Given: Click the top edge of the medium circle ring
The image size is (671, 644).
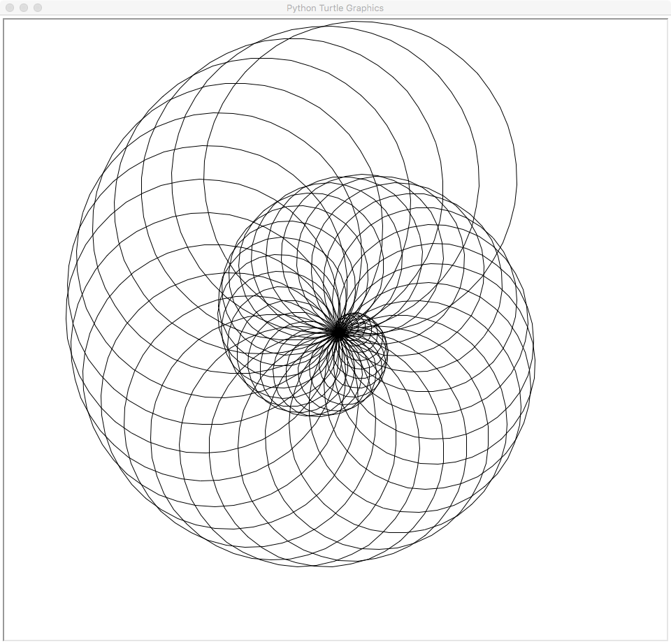Looking at the screenshot, I should (x=362, y=175).
